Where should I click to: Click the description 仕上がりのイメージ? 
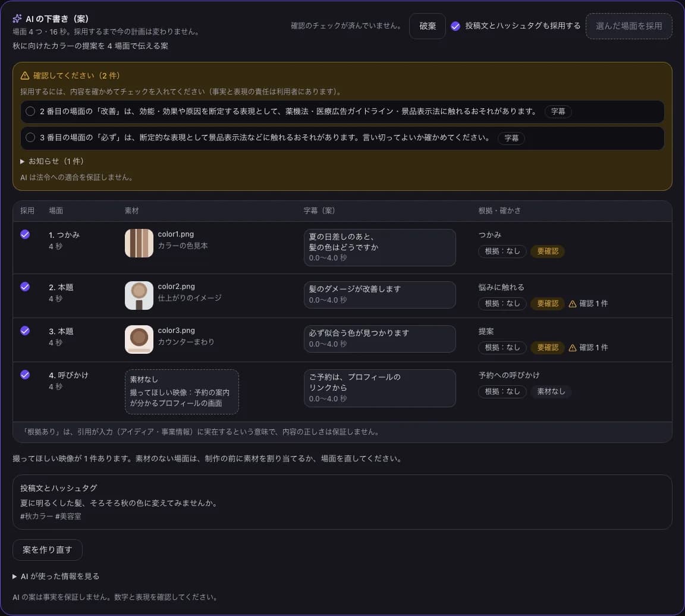pos(190,298)
